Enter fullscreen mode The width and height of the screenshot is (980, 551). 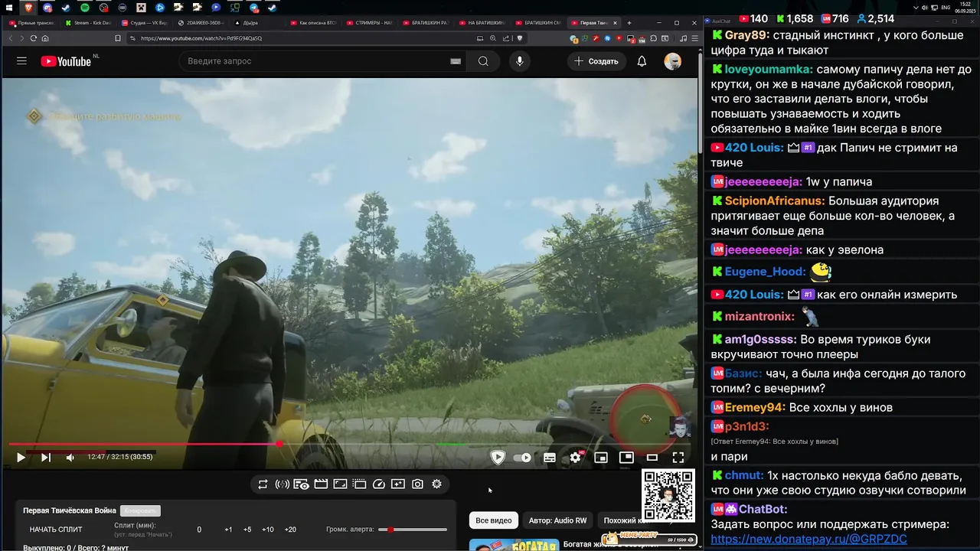coord(678,458)
